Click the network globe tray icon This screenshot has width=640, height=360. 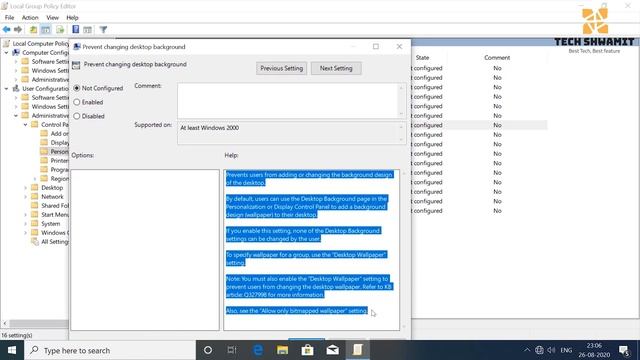tap(539, 350)
